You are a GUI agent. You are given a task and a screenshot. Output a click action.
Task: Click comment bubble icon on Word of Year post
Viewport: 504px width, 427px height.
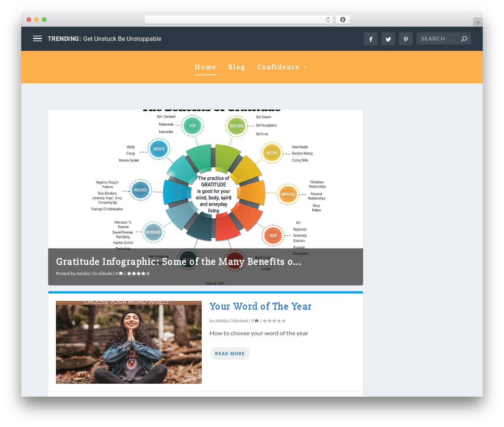click(257, 321)
